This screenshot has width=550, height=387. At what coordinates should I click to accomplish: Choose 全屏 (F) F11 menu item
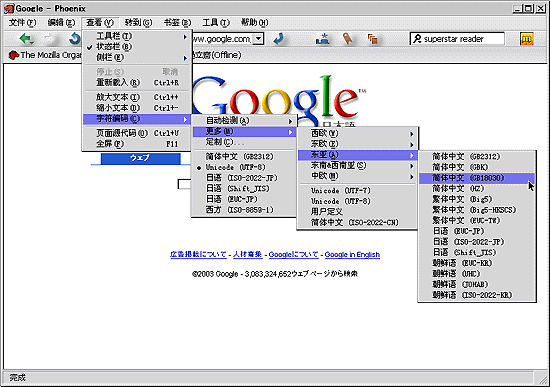tap(137, 144)
